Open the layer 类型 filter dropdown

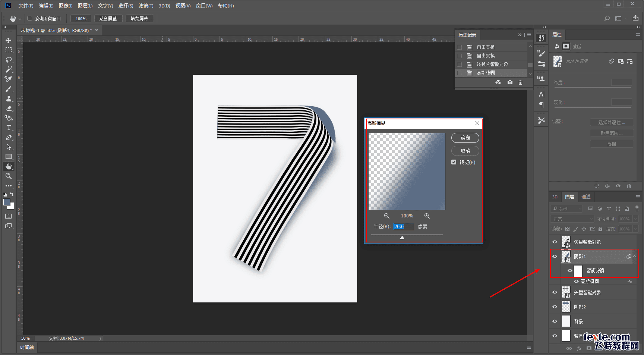click(x=566, y=209)
